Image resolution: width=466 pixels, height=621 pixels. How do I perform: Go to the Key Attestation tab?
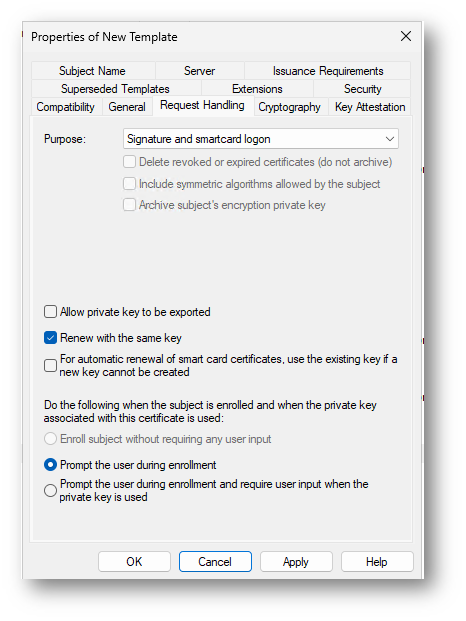click(370, 107)
